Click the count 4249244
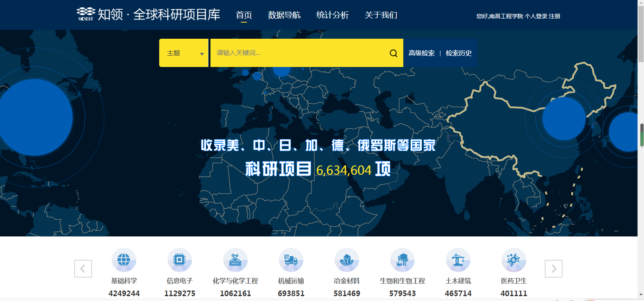This screenshot has height=301, width=644. click(x=124, y=293)
